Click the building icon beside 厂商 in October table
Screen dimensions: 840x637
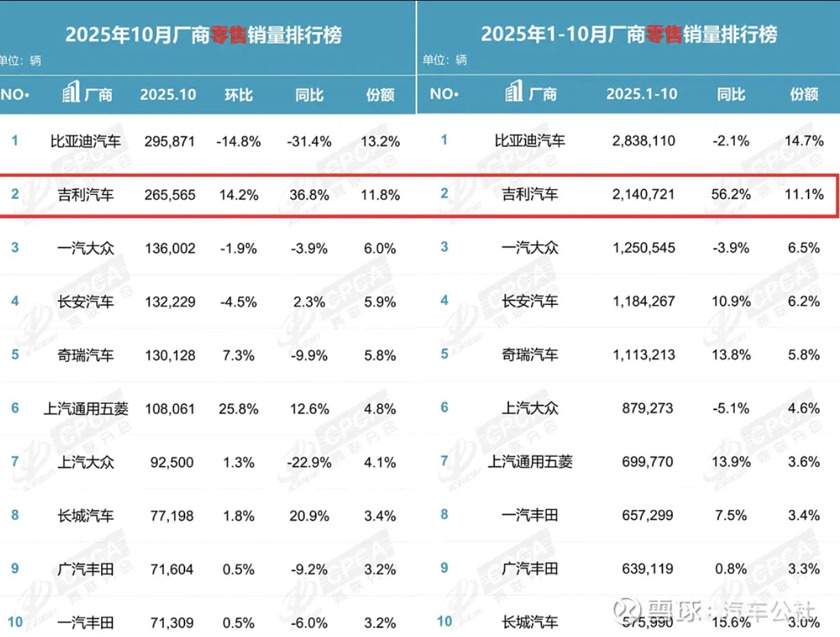[71, 93]
